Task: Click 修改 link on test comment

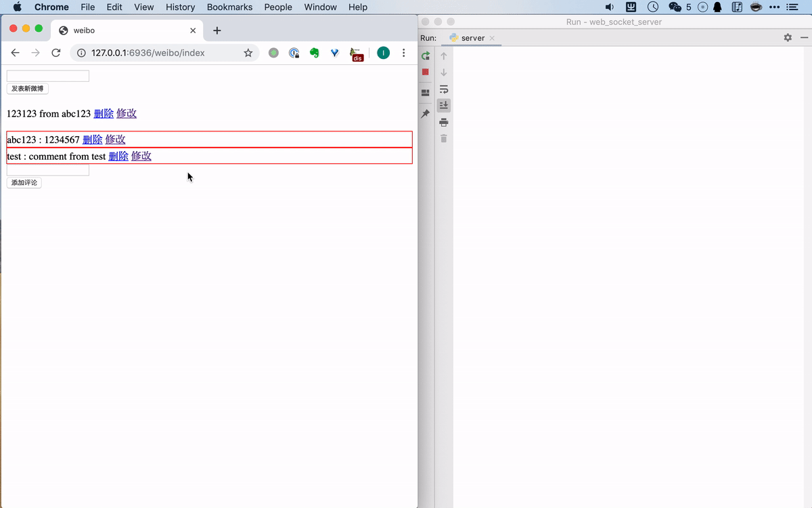Action: pos(141,156)
